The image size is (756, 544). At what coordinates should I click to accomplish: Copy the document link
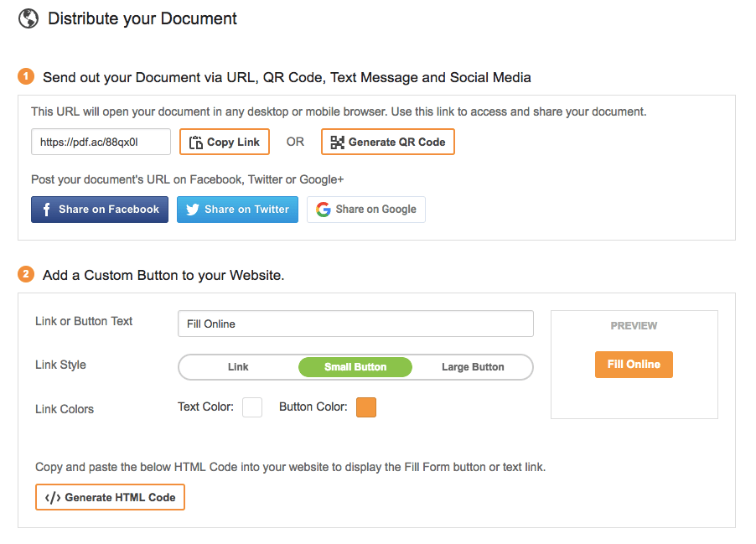(x=224, y=142)
